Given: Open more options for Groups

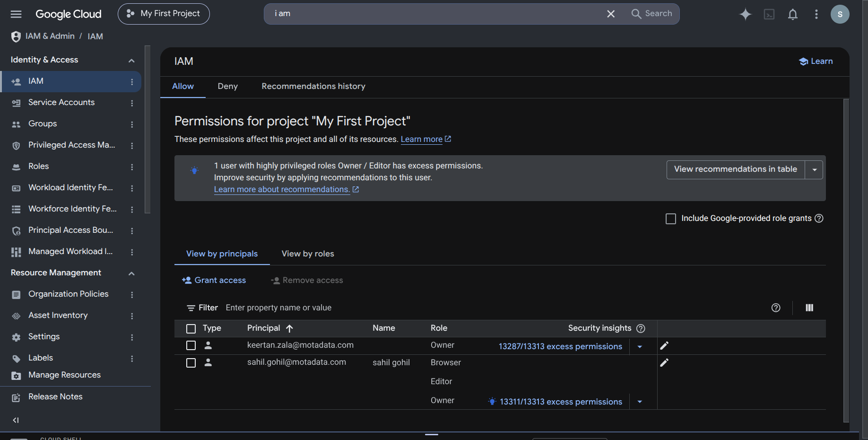Looking at the screenshot, I should (x=132, y=124).
